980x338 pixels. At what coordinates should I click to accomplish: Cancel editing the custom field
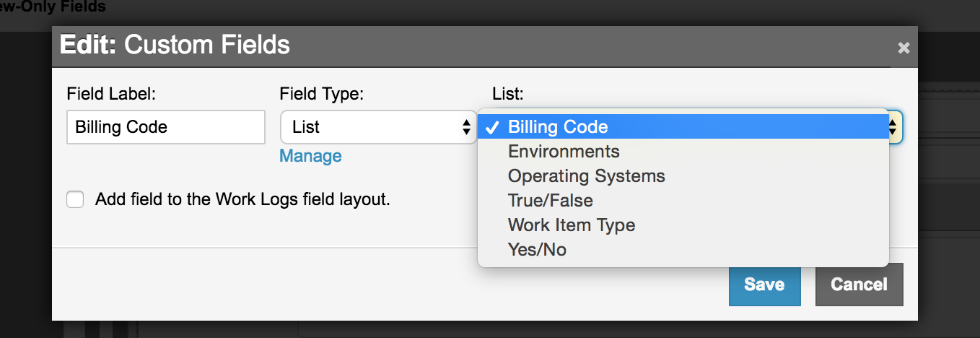click(x=859, y=285)
